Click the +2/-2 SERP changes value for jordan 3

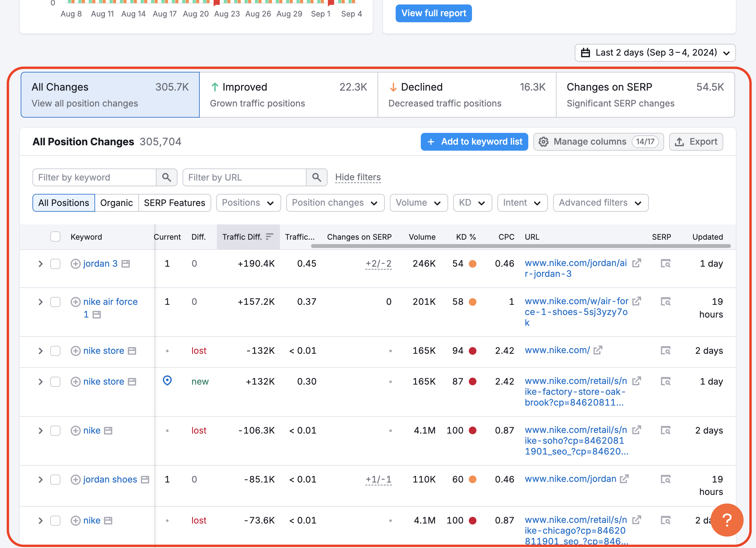(x=378, y=264)
